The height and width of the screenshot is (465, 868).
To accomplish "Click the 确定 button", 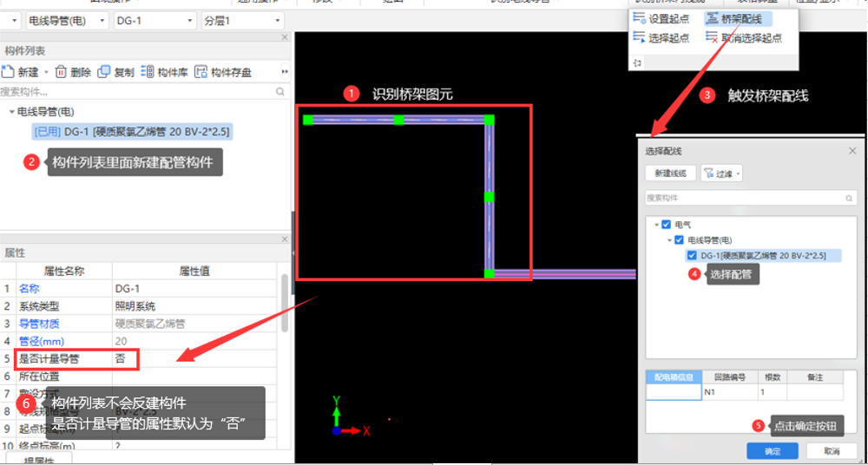I will point(772,451).
